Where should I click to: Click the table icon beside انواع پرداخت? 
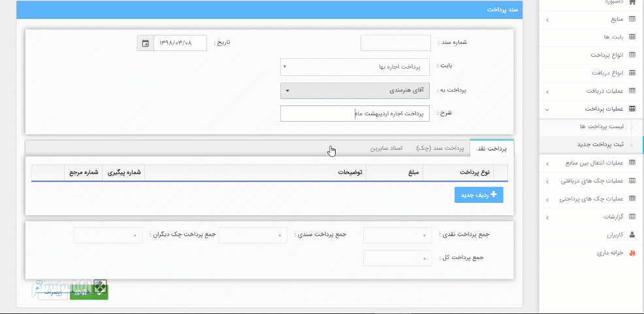[632, 55]
